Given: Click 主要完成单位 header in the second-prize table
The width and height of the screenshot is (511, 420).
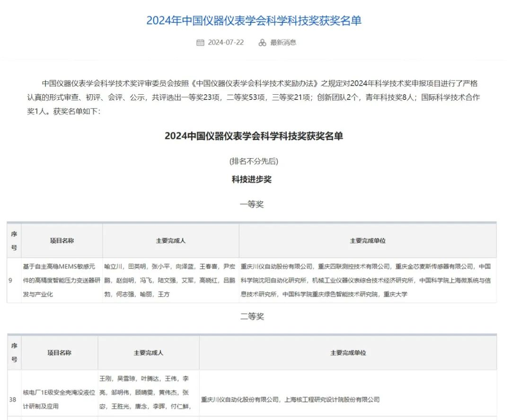Looking at the screenshot, I should click(348, 353).
